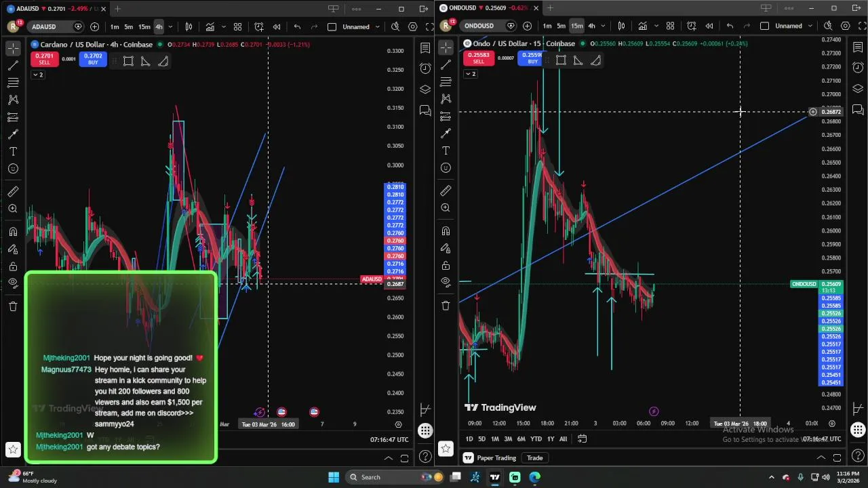
Task: Open the layout setup grid in ADAUSD toolbar
Action: pos(238,26)
